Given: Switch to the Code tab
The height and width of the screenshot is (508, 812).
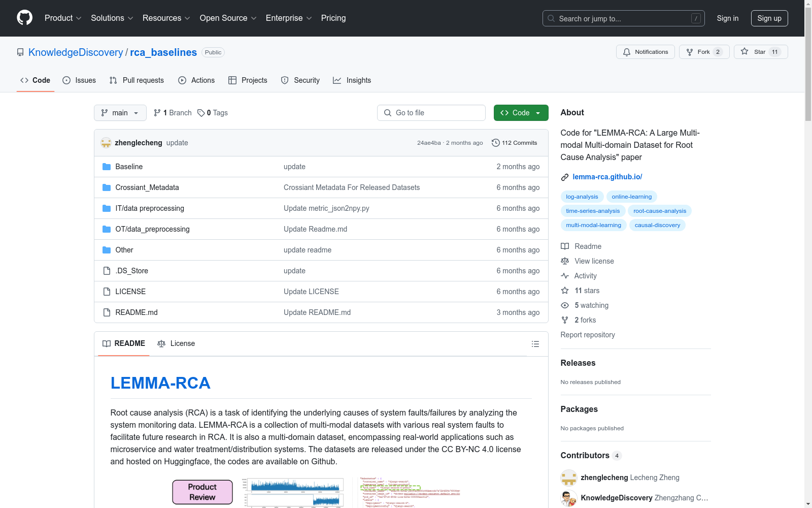Looking at the screenshot, I should pos(36,80).
